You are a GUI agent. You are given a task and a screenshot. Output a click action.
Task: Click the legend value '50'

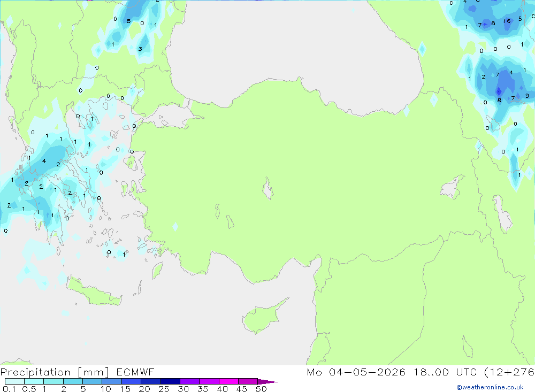[261, 389]
